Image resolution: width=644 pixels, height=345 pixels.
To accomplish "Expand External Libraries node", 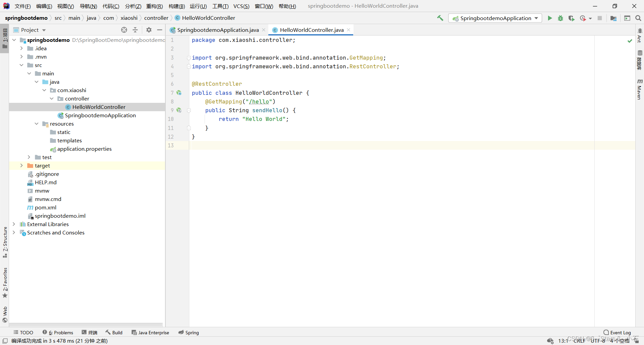I will click(14, 224).
